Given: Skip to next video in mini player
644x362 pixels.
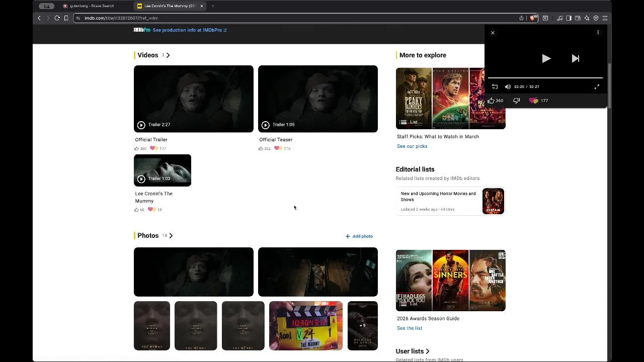Looking at the screenshot, I should tap(576, 59).
